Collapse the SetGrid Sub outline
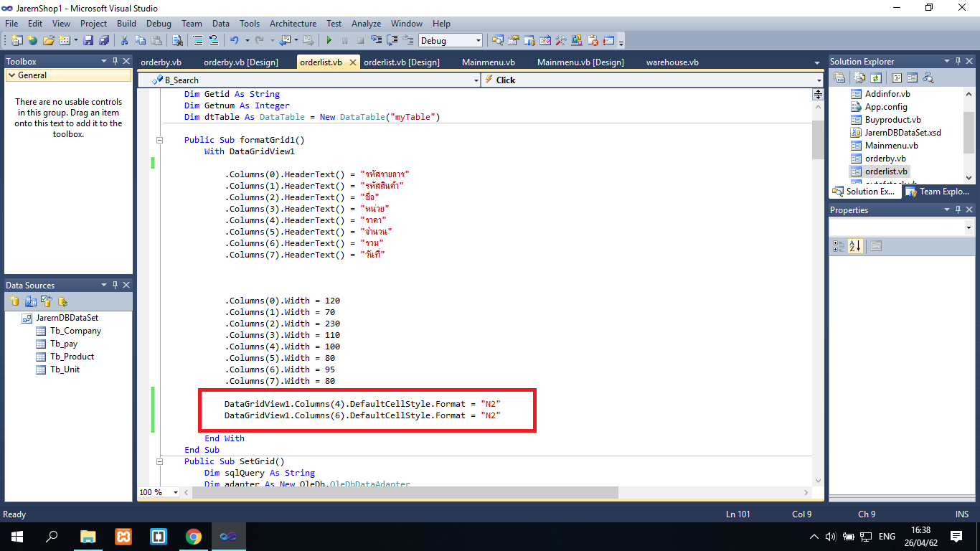 pyautogui.click(x=159, y=461)
